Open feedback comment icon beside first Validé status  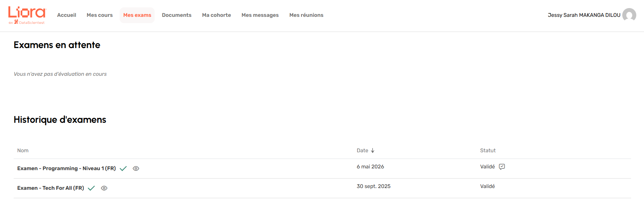coord(502,167)
